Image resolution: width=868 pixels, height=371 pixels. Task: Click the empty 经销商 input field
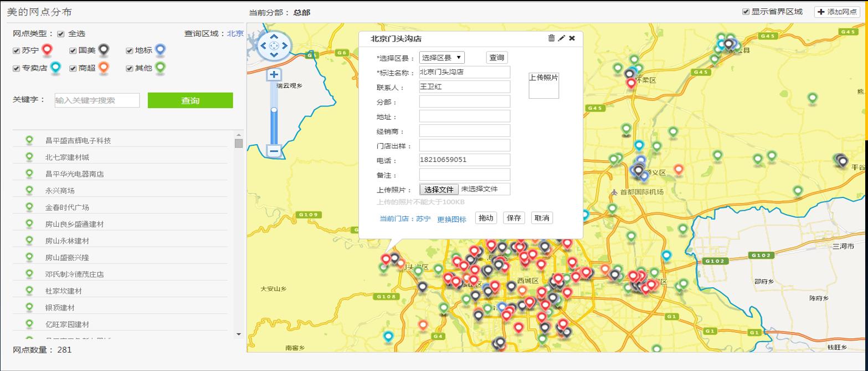464,131
